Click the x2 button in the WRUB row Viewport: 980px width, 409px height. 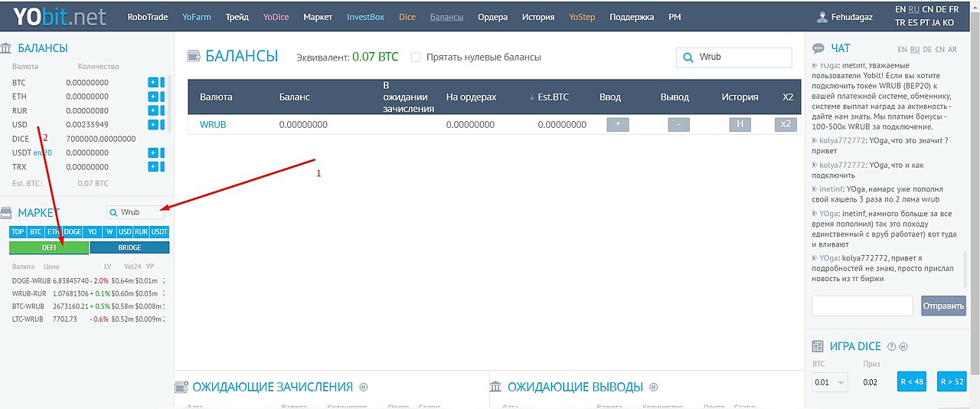(x=786, y=125)
